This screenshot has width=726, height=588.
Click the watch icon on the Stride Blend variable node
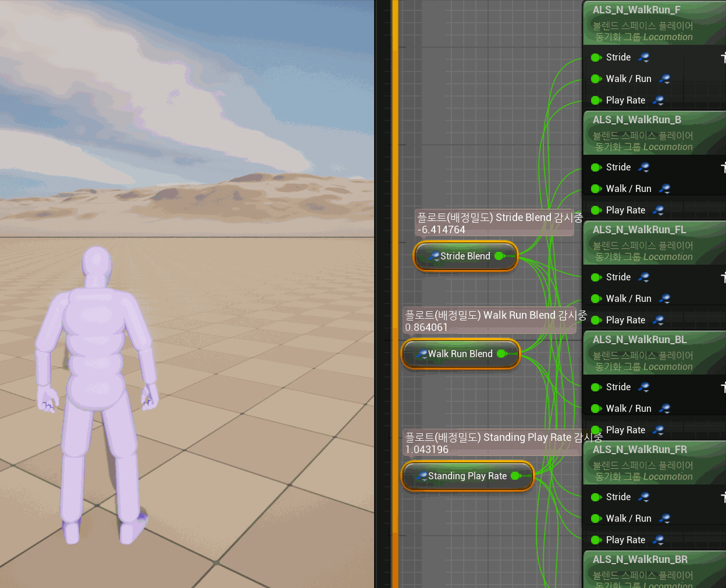433,256
